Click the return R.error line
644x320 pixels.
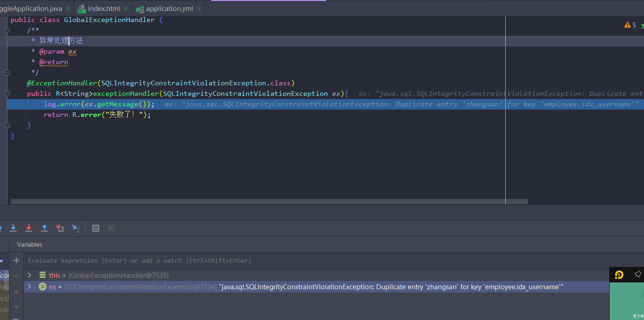click(x=97, y=115)
